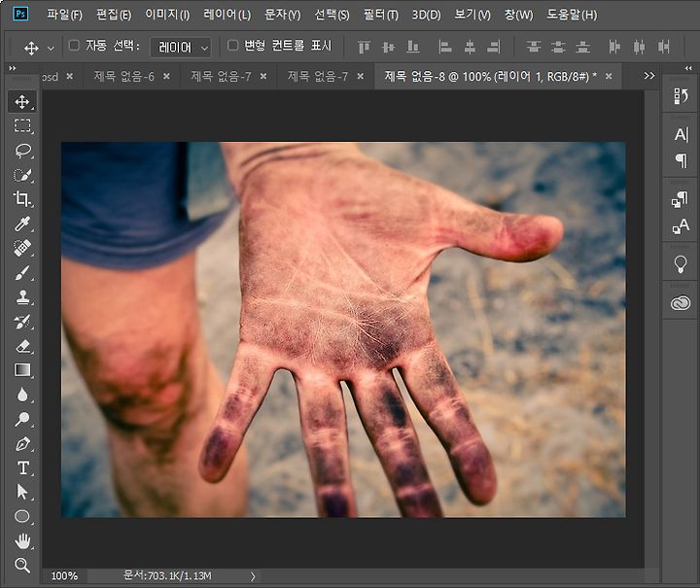700x588 pixels.
Task: Open the 편집(E) menu
Action: [114, 15]
